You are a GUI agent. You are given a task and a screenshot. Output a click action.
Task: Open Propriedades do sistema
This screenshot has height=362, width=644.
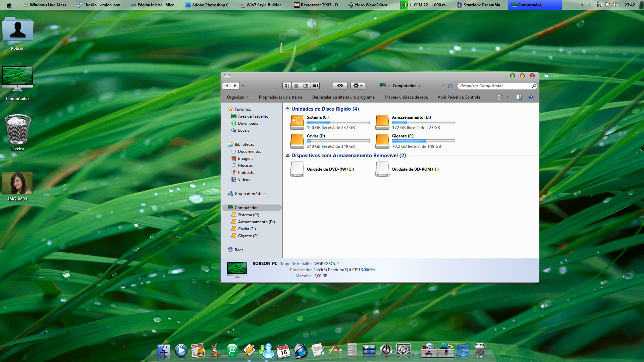click(x=280, y=97)
